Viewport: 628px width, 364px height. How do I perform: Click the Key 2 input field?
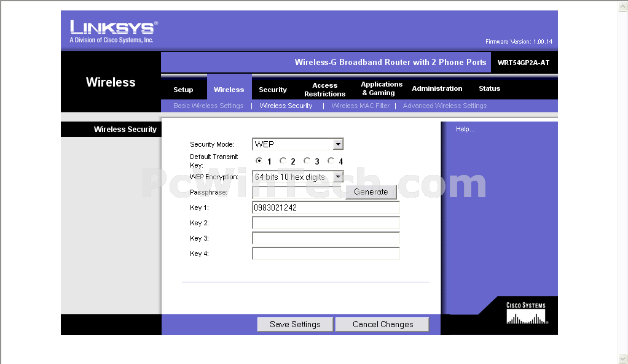(326, 223)
